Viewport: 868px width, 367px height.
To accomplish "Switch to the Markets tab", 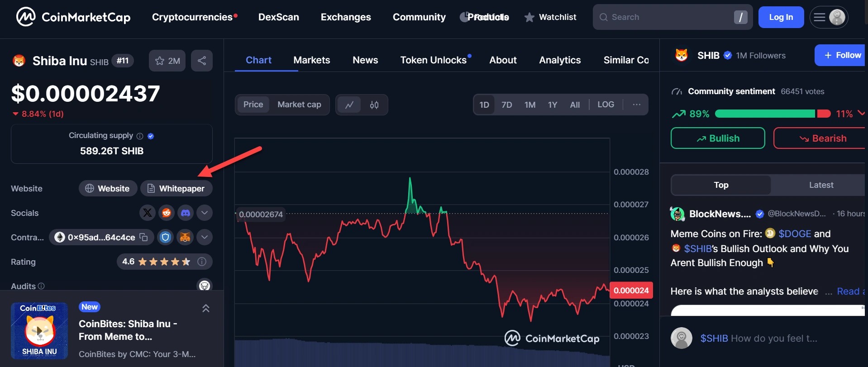I will pyautogui.click(x=311, y=60).
